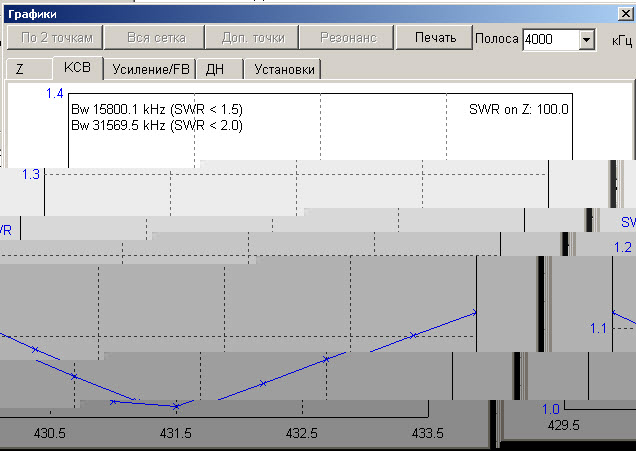Click the Графики title bar

300,13
